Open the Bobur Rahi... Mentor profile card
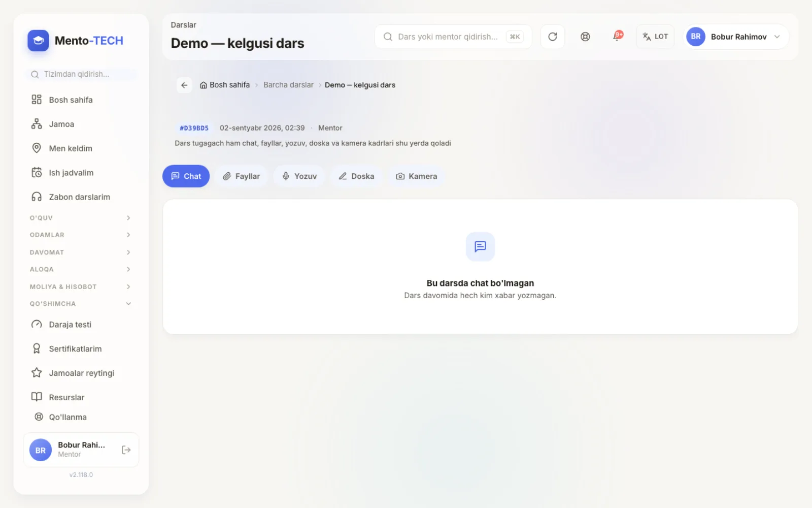This screenshot has width=812, height=508. (81, 450)
